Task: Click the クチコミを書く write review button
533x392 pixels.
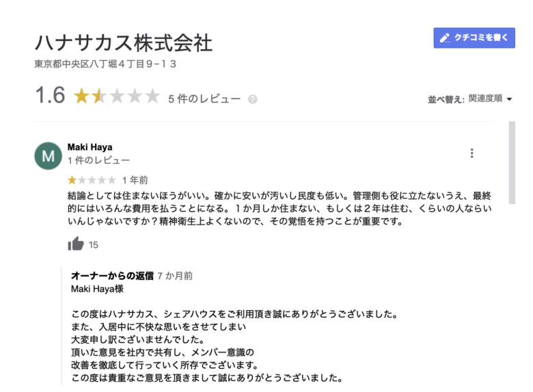Action: pyautogui.click(x=474, y=38)
